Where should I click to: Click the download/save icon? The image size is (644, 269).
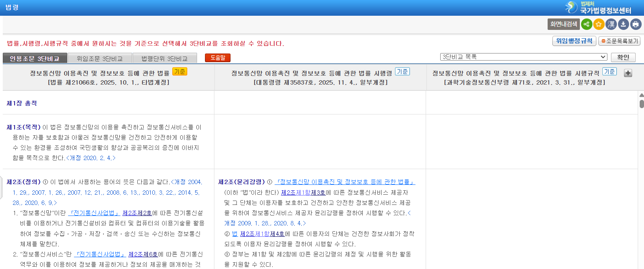(x=623, y=24)
